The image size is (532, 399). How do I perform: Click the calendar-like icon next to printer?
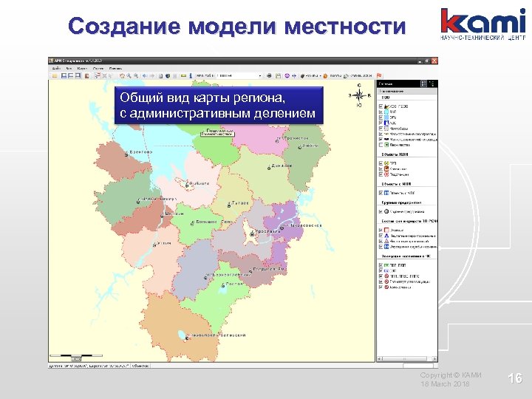[x=279, y=75]
